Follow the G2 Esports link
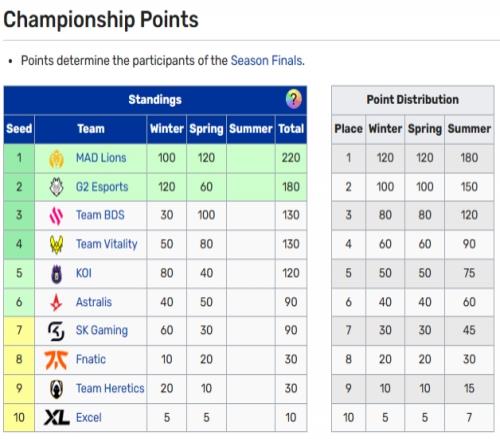500x440 pixels. pyautogui.click(x=102, y=187)
